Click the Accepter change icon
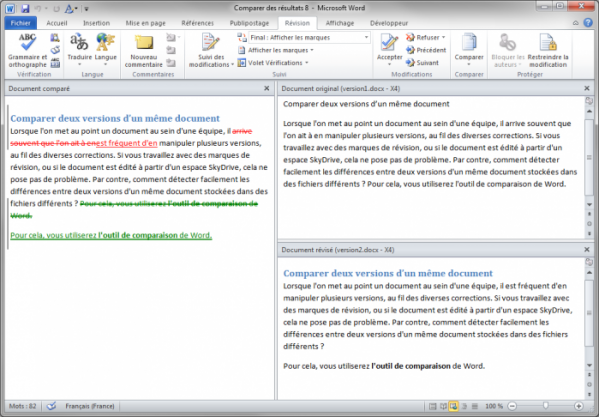The width and height of the screenshot is (599, 417). tap(389, 43)
